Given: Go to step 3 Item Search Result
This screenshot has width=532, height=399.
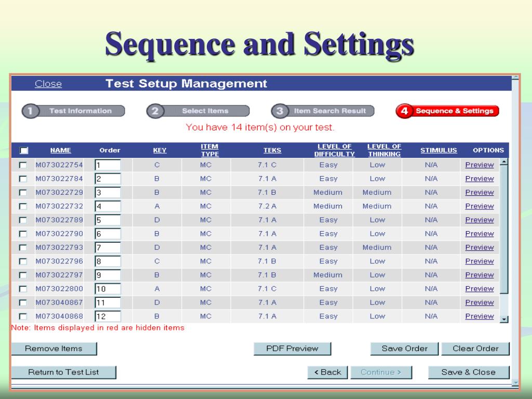Looking at the screenshot, I should (x=323, y=111).
